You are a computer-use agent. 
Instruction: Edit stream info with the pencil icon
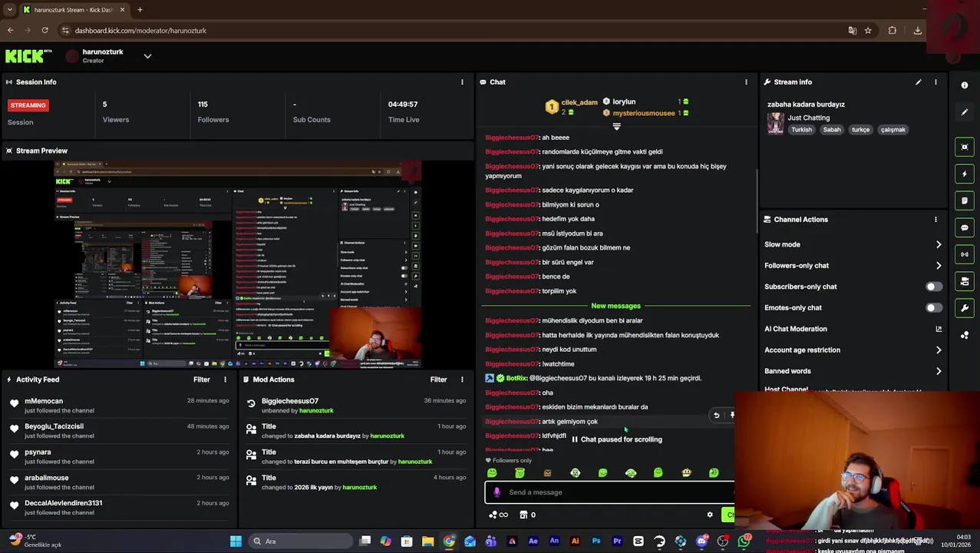tap(919, 82)
